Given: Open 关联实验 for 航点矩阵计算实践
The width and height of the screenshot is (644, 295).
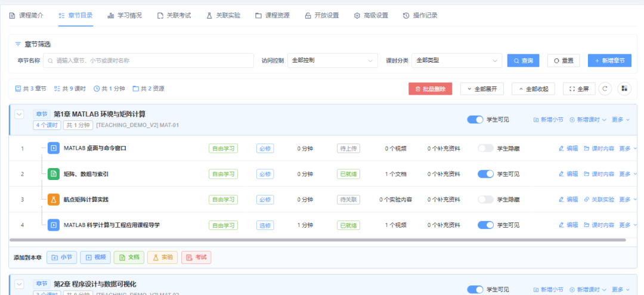Looking at the screenshot, I should [599, 200].
